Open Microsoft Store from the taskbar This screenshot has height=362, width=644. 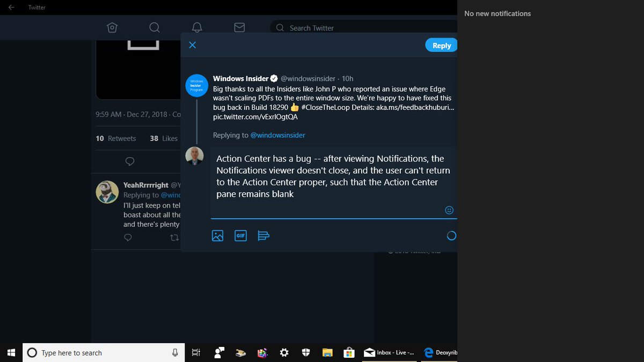coord(349,352)
